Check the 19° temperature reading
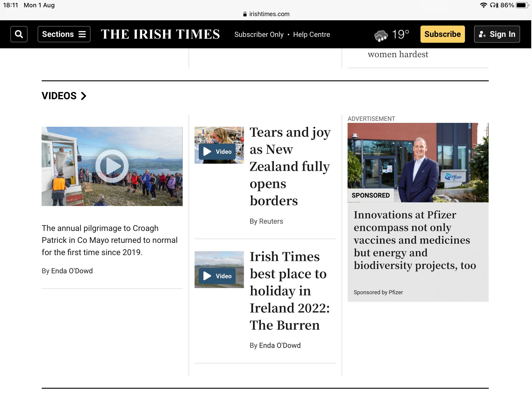The height and width of the screenshot is (399, 532). [400, 34]
